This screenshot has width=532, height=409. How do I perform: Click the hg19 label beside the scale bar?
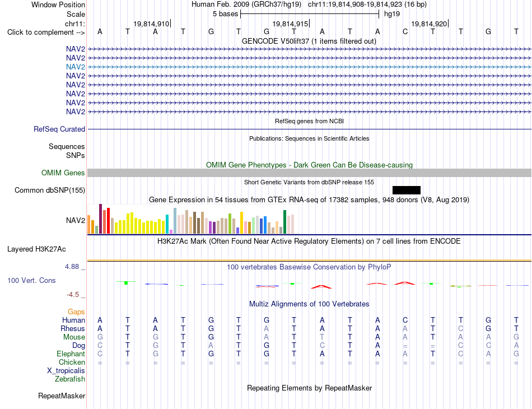[x=392, y=14]
